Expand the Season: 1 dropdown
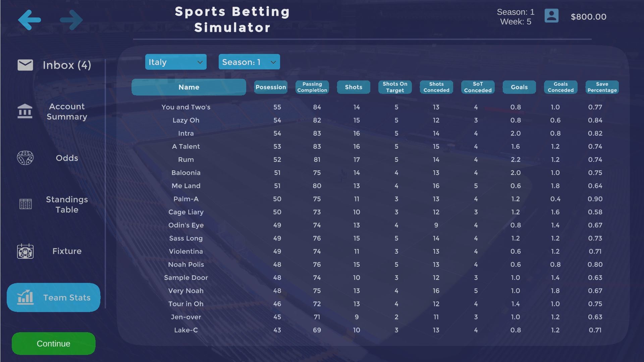Viewport: 644px width, 362px height. [249, 62]
